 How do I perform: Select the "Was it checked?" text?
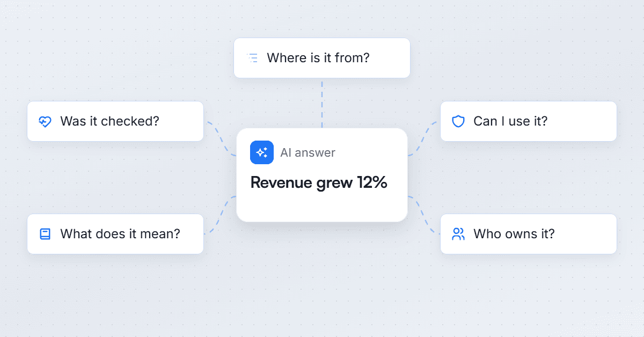tap(110, 121)
